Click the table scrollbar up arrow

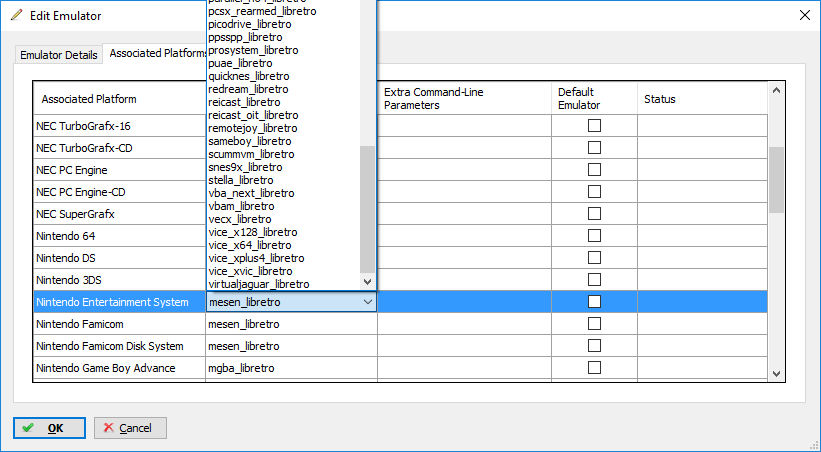776,90
